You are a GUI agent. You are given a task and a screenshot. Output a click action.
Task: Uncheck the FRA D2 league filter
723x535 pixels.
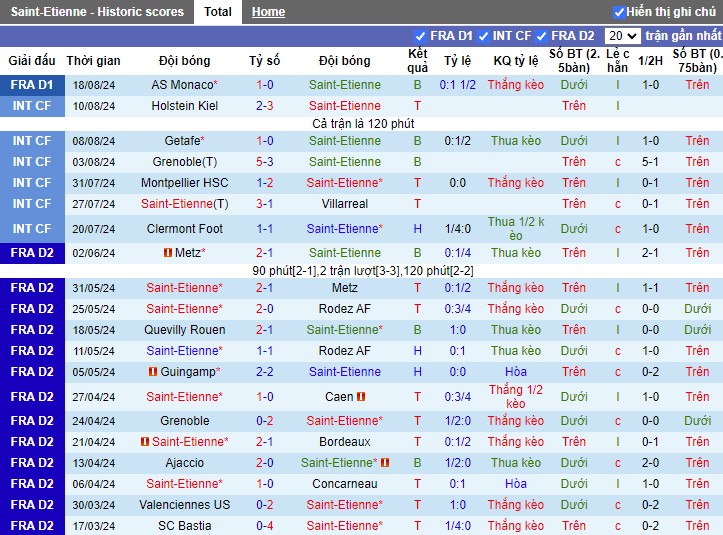pyautogui.click(x=541, y=36)
